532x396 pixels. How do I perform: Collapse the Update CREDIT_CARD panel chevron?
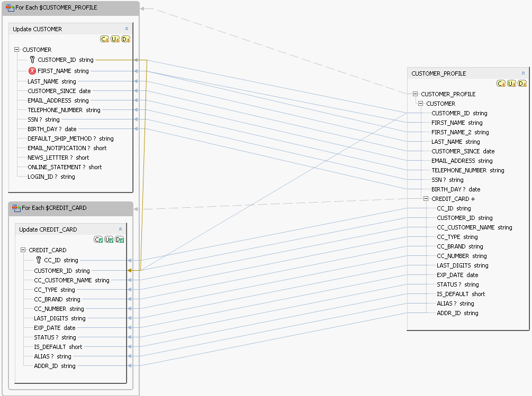tap(121, 229)
